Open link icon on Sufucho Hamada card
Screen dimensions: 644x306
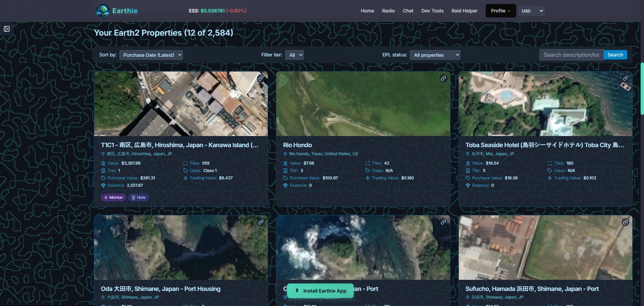tap(626, 222)
